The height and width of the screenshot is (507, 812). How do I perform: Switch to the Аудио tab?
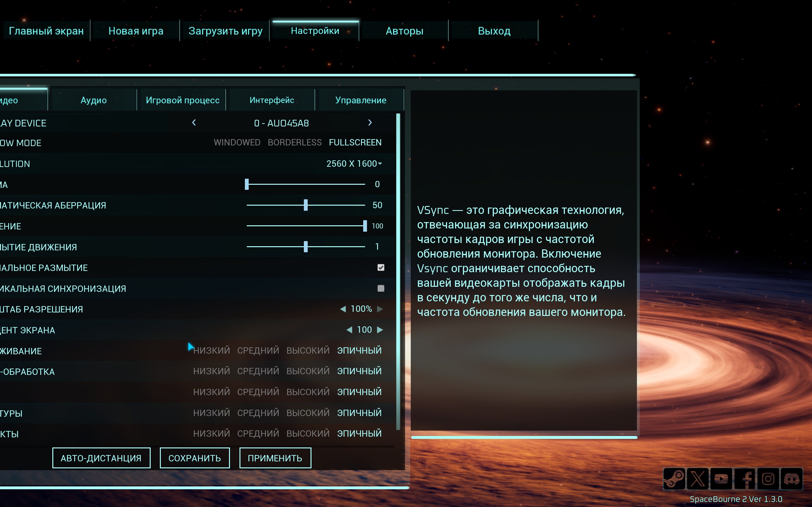pos(94,100)
